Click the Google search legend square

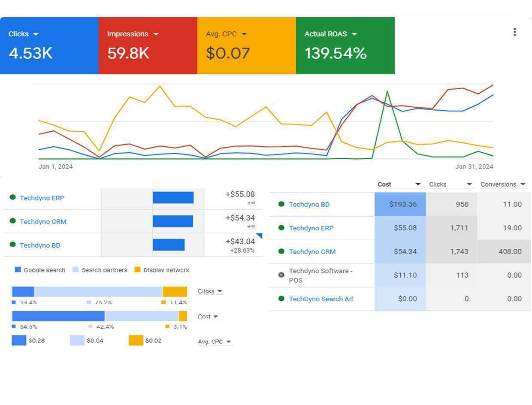[x=18, y=269]
